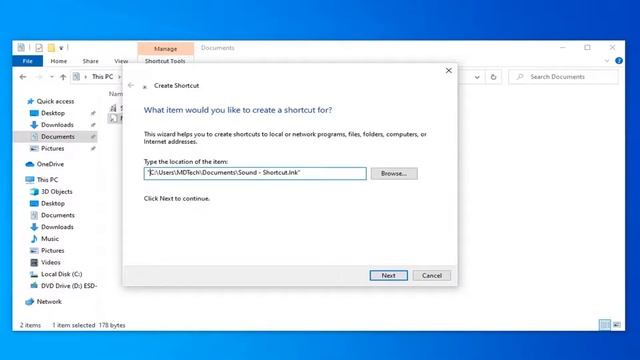Screen dimensions: 640x360
Task: Select Documents under Quick access
Action: 58,137
